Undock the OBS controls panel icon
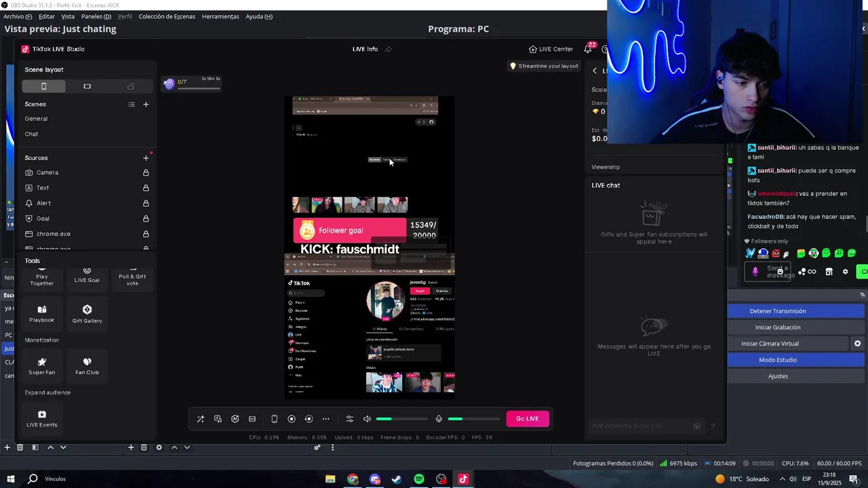 coord(863,295)
